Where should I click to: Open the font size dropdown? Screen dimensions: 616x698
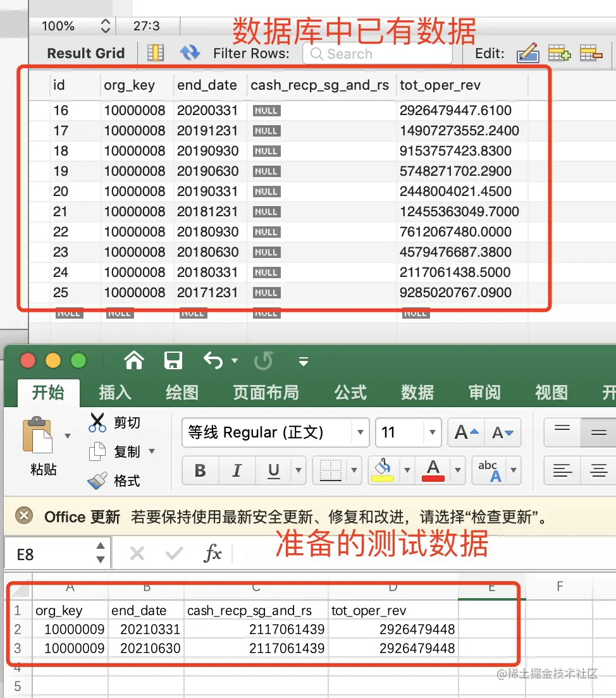point(432,432)
